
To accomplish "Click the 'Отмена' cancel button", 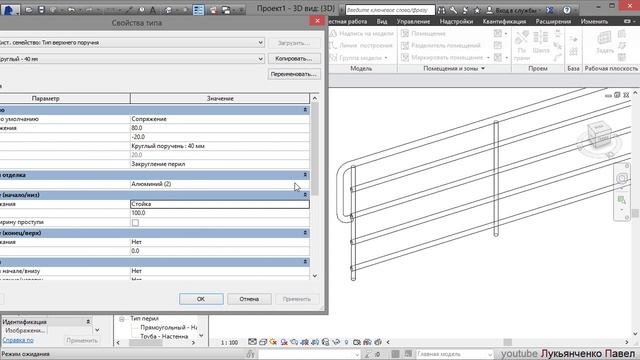I will (x=249, y=299).
